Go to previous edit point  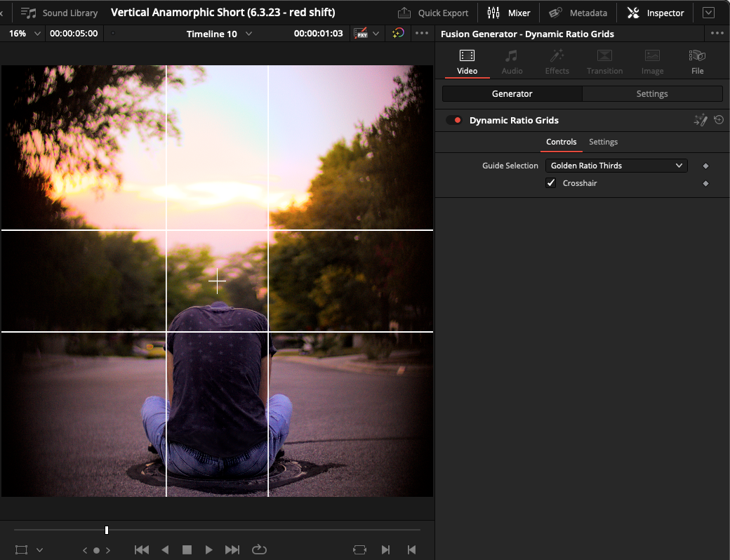coord(411,549)
